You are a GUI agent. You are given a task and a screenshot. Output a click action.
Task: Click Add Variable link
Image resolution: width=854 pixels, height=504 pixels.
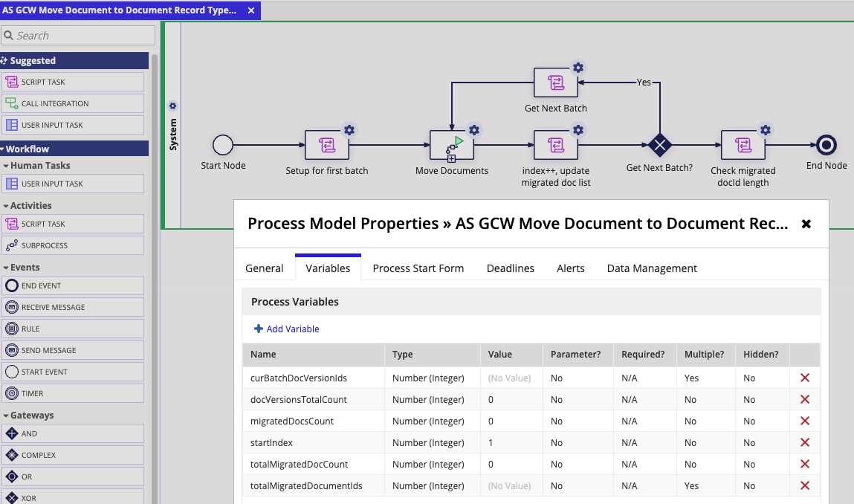tap(286, 329)
